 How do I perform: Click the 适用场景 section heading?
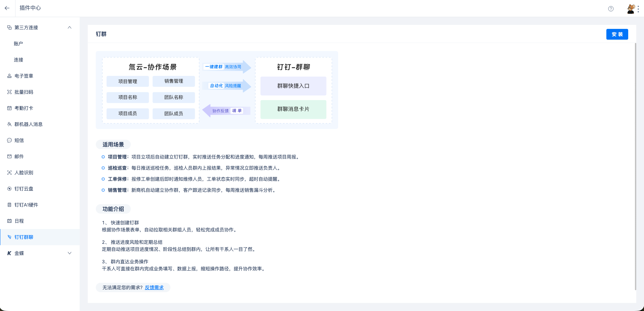[x=113, y=145]
